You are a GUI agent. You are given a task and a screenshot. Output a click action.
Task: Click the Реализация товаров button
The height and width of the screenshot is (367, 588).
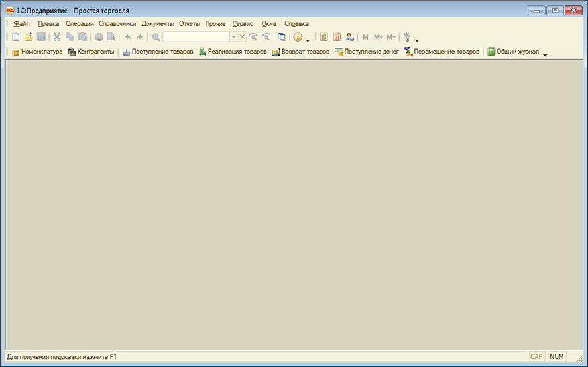point(233,52)
